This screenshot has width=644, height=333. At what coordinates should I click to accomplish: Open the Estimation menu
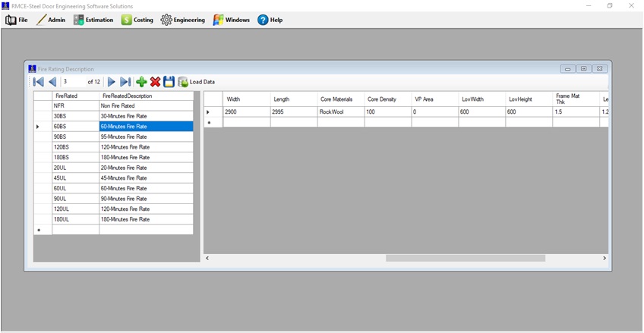point(93,20)
